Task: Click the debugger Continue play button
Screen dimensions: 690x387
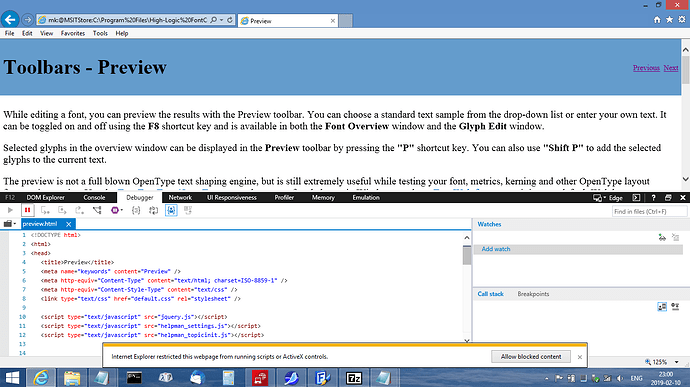Action: pyautogui.click(x=10, y=210)
